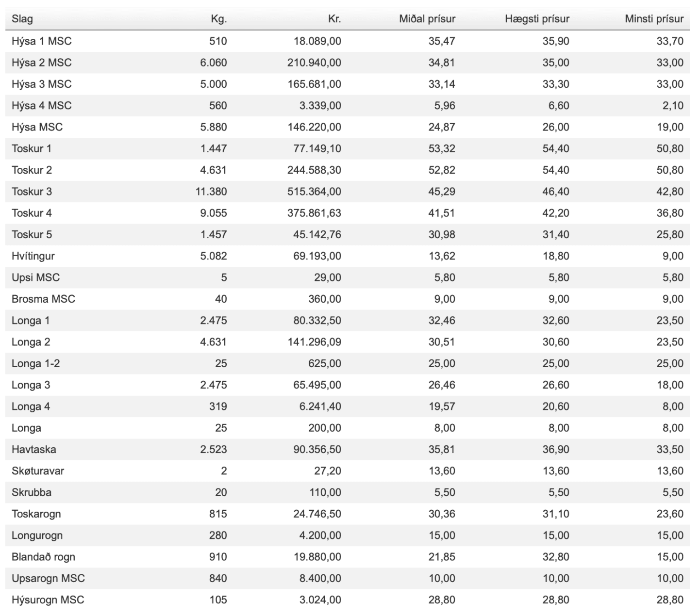Viewport: 699px width, 616px height.
Task: Click the Toskur 3 row label
Action: tap(32, 192)
